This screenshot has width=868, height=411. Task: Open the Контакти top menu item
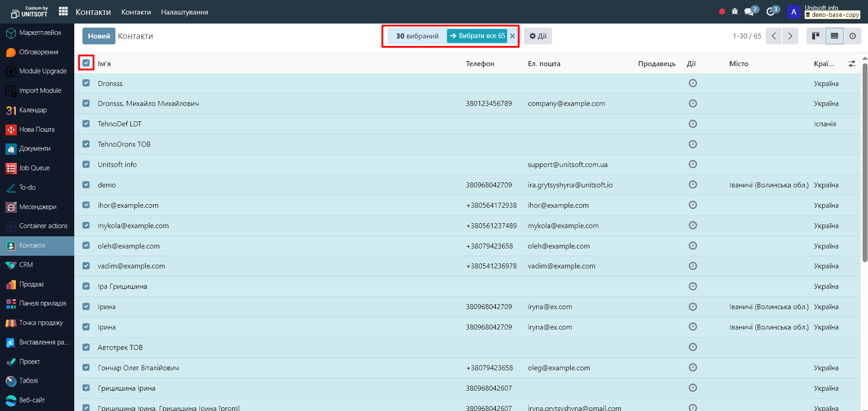tap(136, 12)
